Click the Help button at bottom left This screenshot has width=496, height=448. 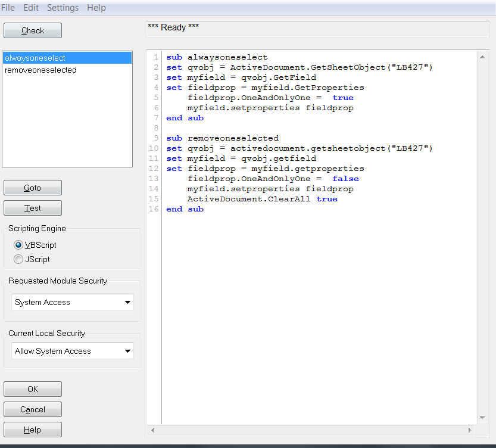(33, 430)
